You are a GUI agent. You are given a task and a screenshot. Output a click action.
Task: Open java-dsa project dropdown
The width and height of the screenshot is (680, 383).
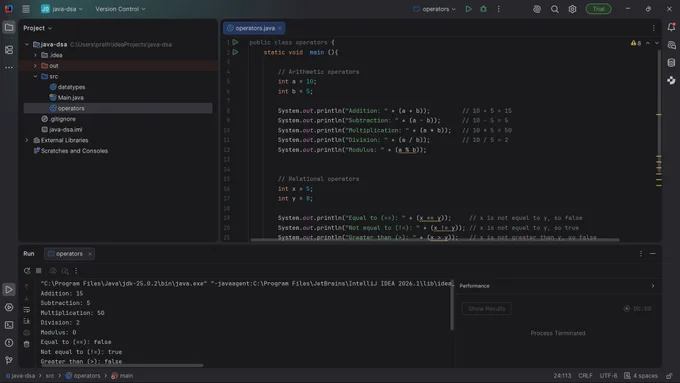click(x=62, y=9)
